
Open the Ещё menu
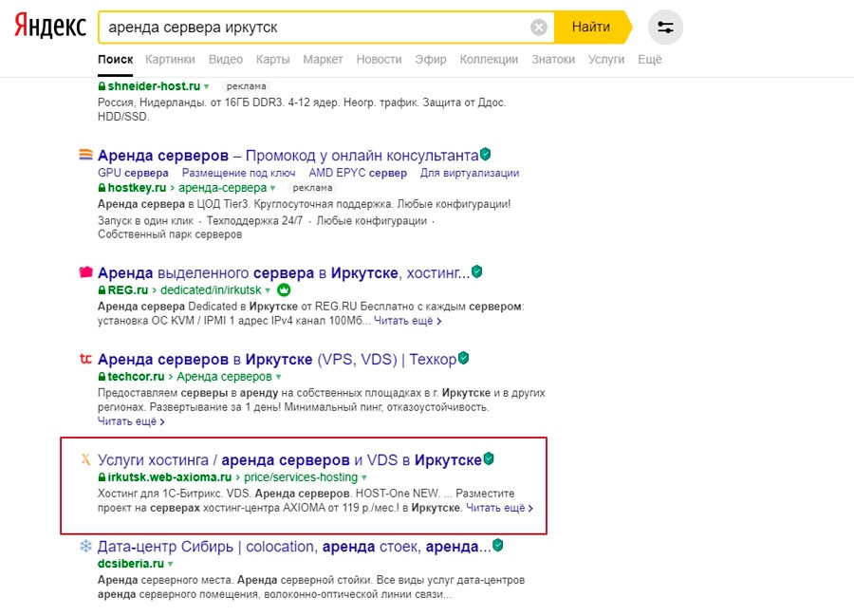pos(650,60)
